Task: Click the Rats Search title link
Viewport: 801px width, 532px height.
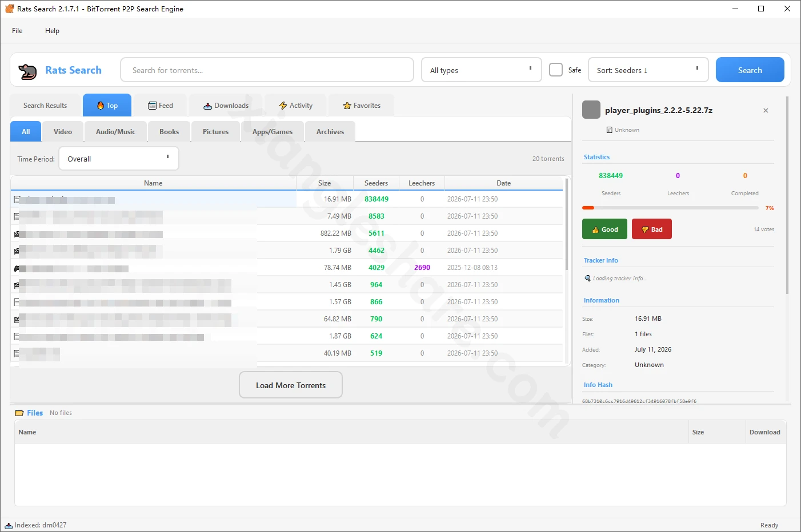Action: (73, 70)
